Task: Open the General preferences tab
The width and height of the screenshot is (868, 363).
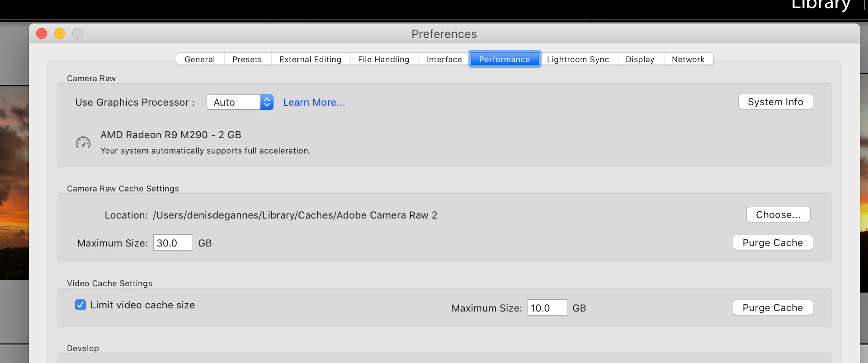Action: coord(200,59)
